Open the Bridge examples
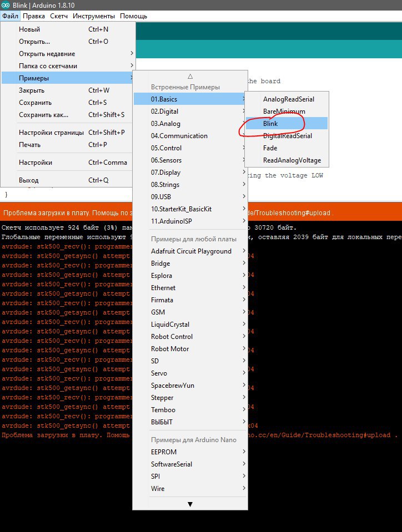This screenshot has height=532, width=402. tap(190, 264)
